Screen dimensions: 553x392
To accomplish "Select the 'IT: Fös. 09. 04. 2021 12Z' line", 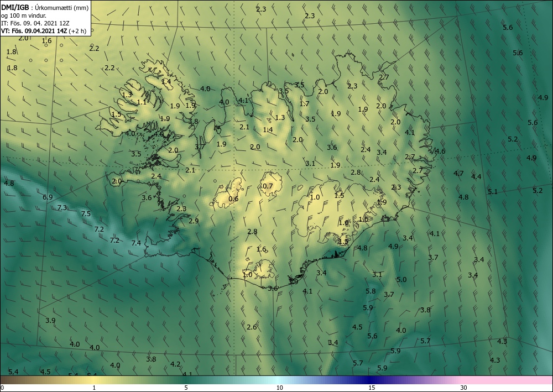I will point(35,23).
